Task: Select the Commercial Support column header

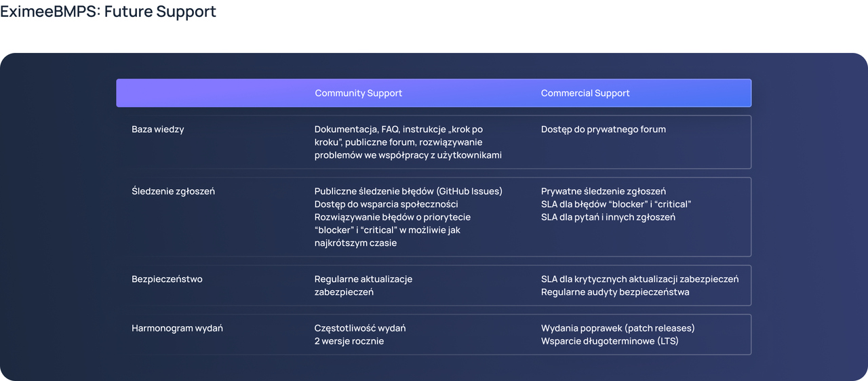Action: coord(585,93)
